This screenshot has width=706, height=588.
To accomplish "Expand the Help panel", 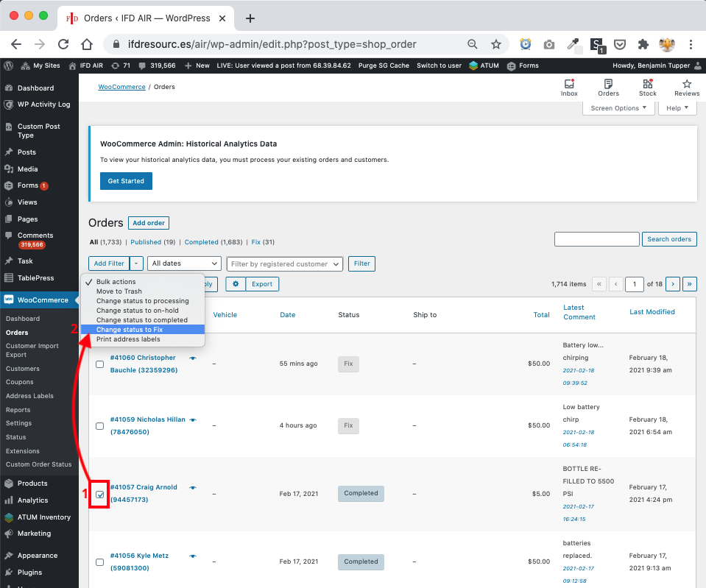I will click(x=677, y=108).
